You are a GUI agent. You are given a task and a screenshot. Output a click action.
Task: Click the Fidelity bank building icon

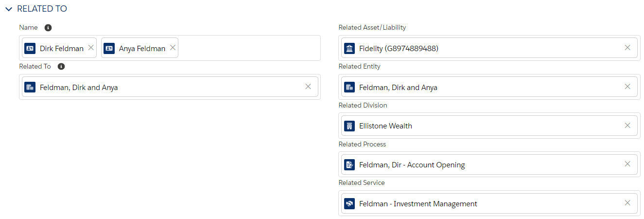click(x=349, y=48)
